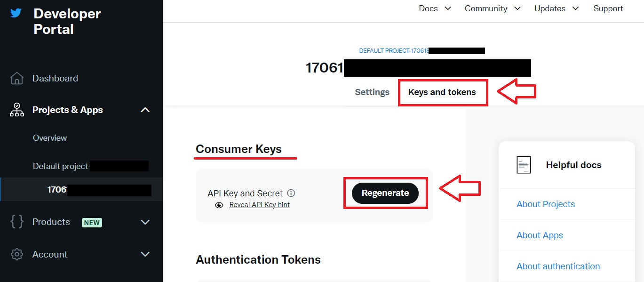Screen dimensions: 644x282
Task: Click the info icon beside API Key and Secret
Action: coord(291,193)
